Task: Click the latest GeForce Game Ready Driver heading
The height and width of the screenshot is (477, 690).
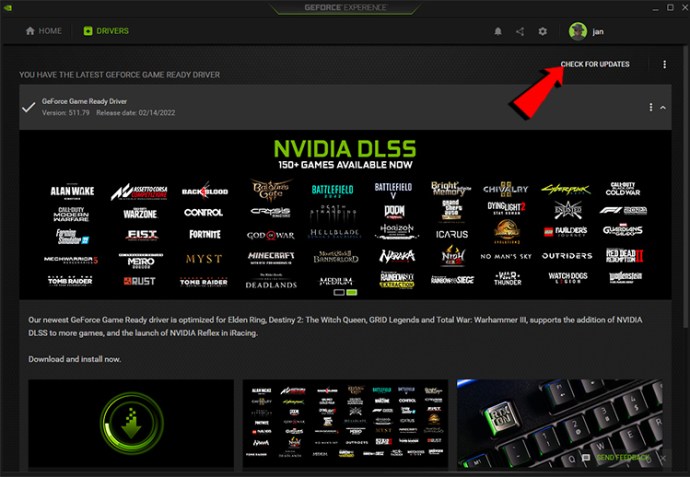Action: (x=119, y=75)
